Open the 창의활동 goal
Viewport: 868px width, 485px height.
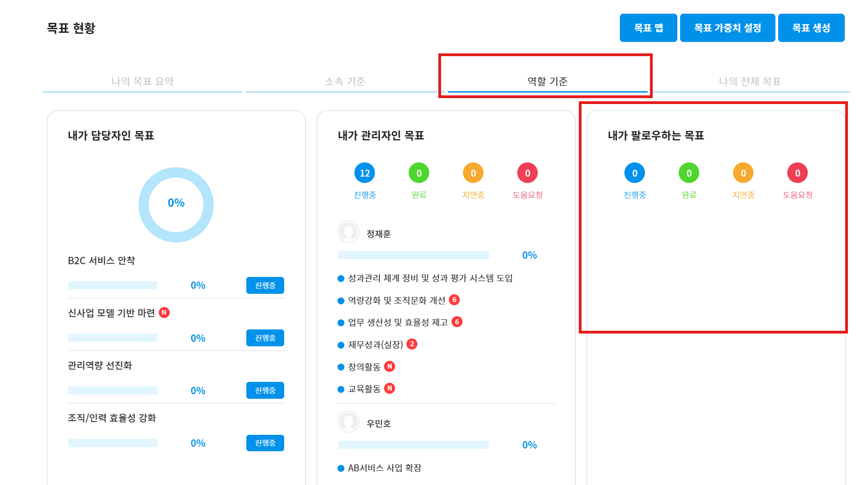pyautogui.click(x=364, y=367)
